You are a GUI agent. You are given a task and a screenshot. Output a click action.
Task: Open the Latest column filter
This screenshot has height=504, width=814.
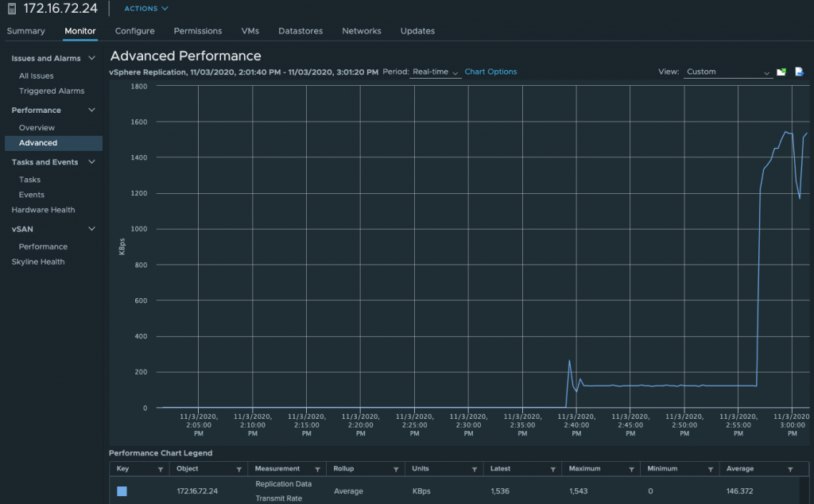click(x=551, y=469)
